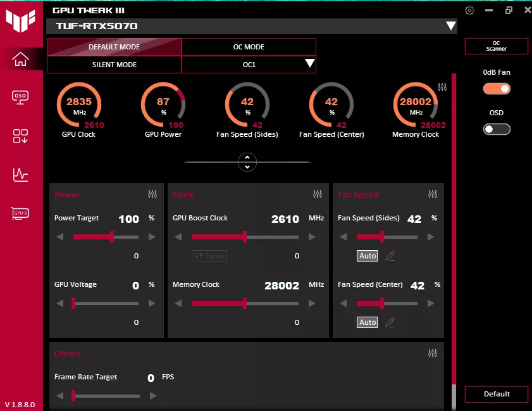532x411 pixels.
Task: Open the monitor graph sidebar icon
Action: [x=20, y=175]
